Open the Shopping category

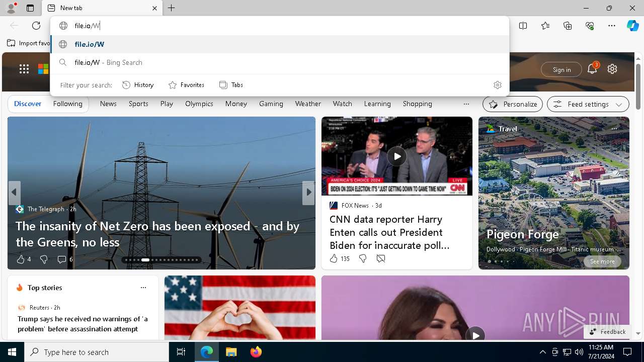(x=418, y=104)
